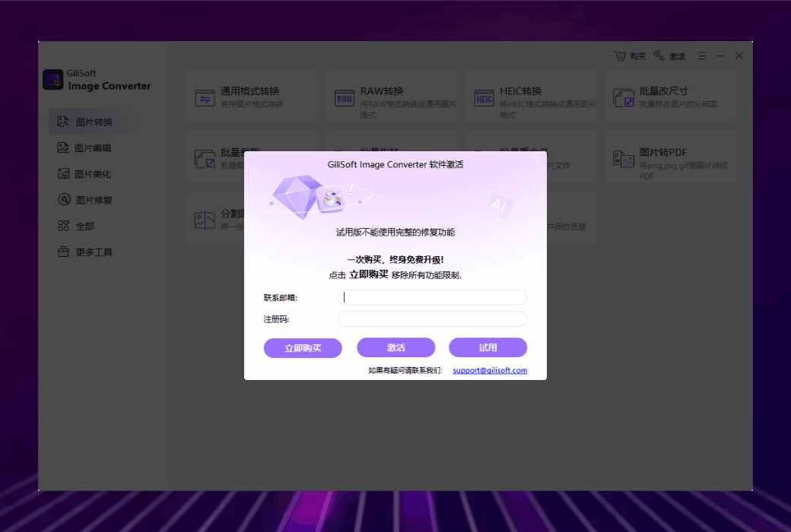The image size is (791, 532).
Task: Open the support@gilisoft.com link
Action: [x=490, y=370]
